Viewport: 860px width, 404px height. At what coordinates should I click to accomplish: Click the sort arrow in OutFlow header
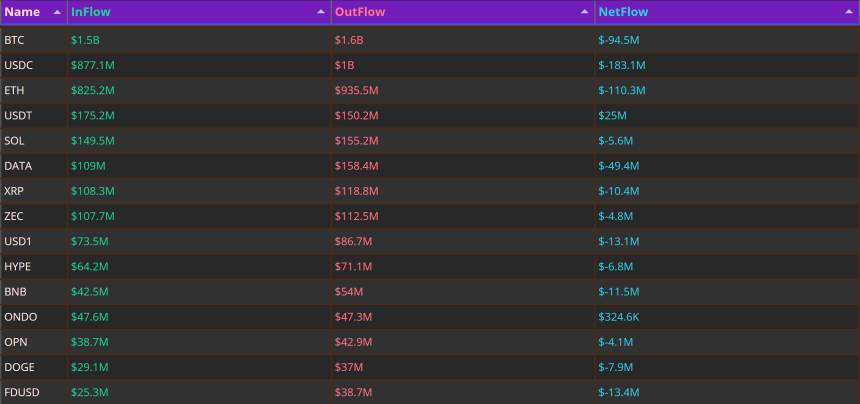(x=585, y=12)
